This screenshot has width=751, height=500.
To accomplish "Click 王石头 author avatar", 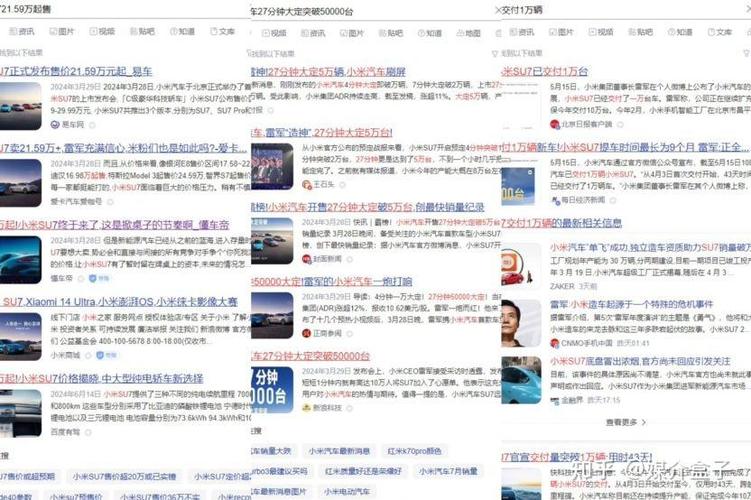I will tap(307, 184).
